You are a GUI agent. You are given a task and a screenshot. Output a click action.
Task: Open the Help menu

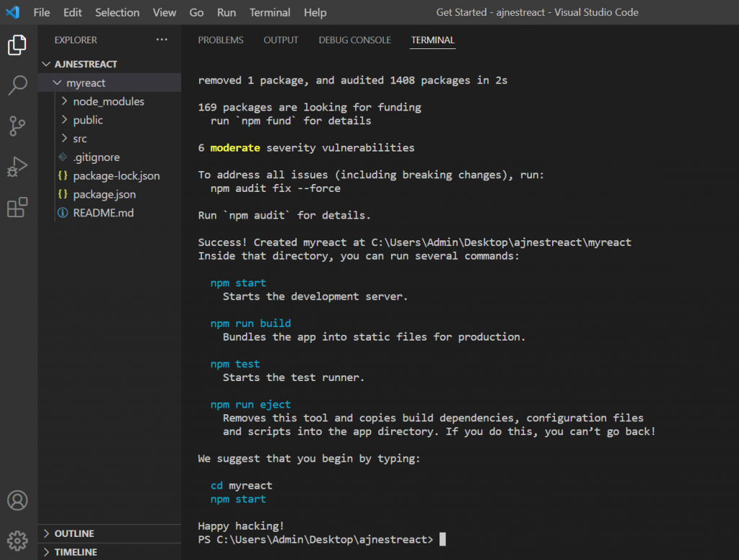pos(315,12)
